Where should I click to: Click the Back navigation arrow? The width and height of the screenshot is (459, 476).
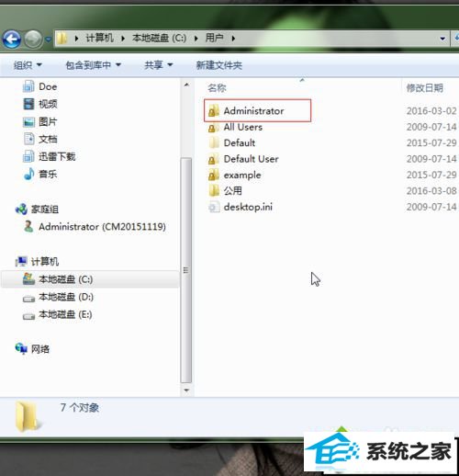12,39
